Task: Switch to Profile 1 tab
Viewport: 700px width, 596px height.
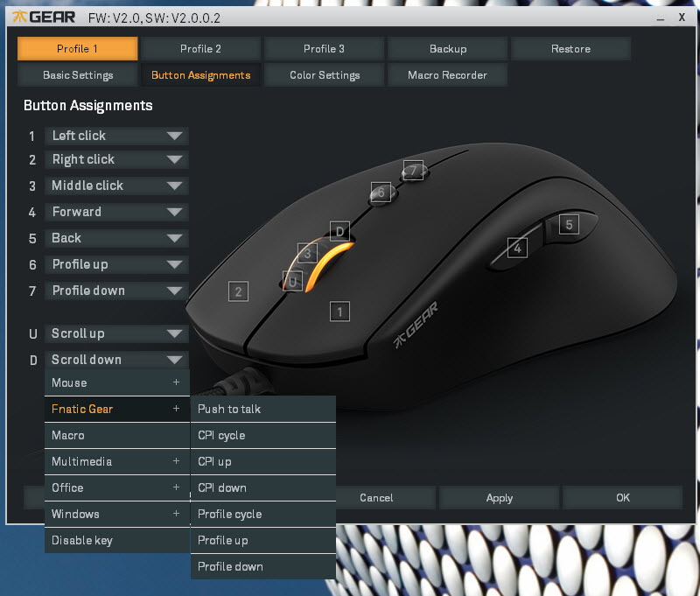Action: point(77,49)
